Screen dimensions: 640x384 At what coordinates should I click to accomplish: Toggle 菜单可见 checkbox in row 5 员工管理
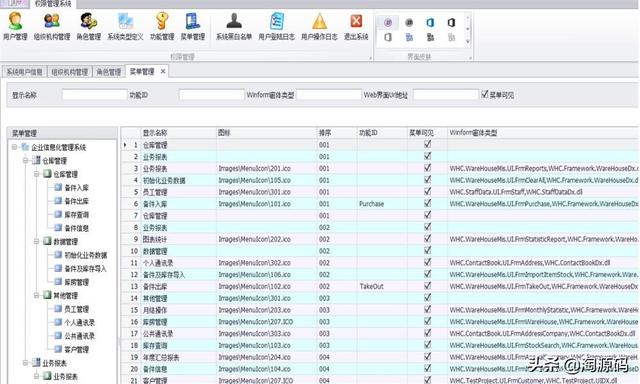(427, 191)
